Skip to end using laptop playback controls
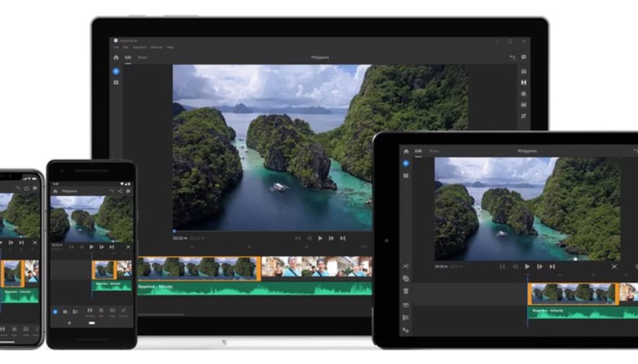 click(343, 238)
